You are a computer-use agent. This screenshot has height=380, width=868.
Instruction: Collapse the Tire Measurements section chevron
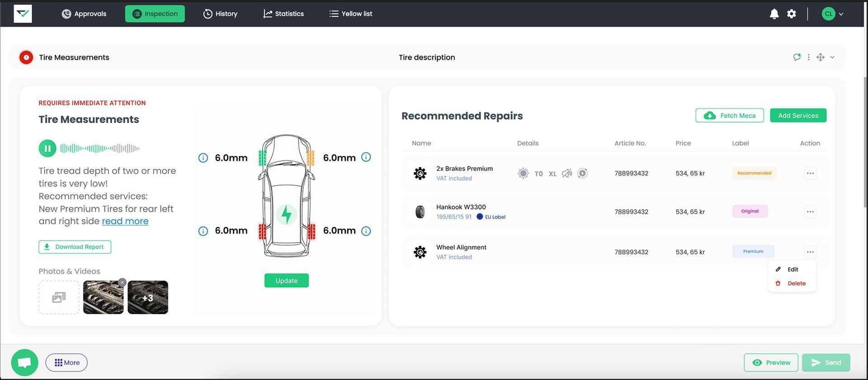click(x=832, y=57)
